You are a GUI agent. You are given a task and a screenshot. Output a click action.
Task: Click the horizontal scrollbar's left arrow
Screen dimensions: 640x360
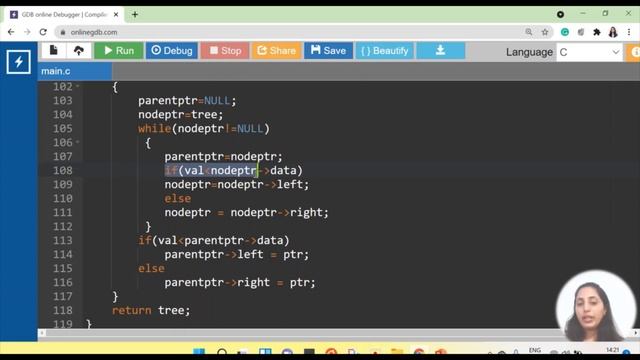(x=42, y=333)
